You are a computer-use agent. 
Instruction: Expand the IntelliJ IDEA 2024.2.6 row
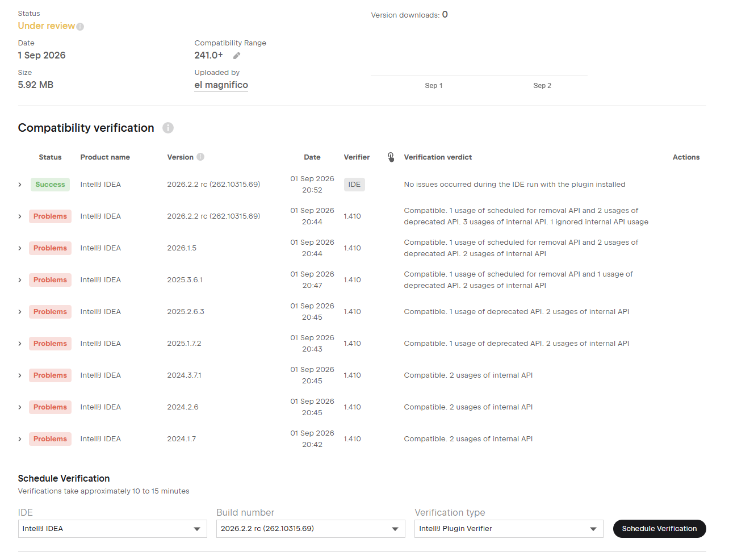pyautogui.click(x=20, y=407)
